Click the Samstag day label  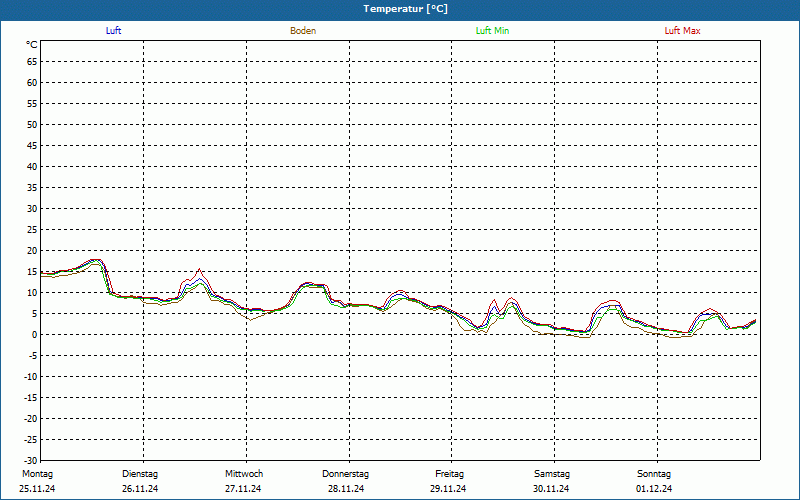tap(552, 474)
